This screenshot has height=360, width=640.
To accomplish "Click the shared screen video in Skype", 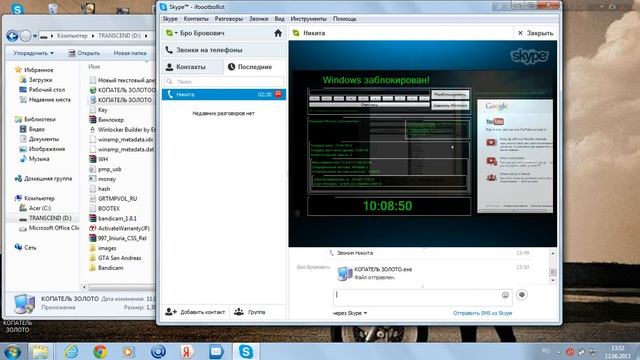I will 422,144.
